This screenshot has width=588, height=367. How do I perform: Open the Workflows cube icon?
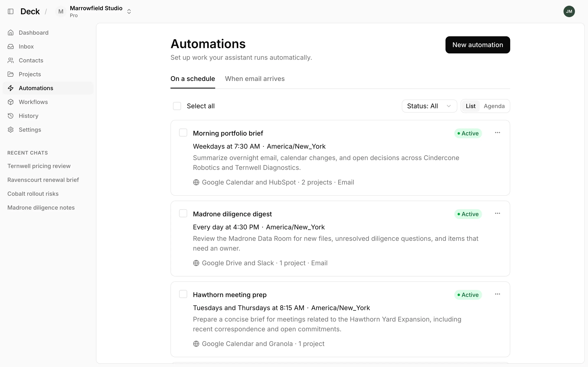tap(11, 102)
